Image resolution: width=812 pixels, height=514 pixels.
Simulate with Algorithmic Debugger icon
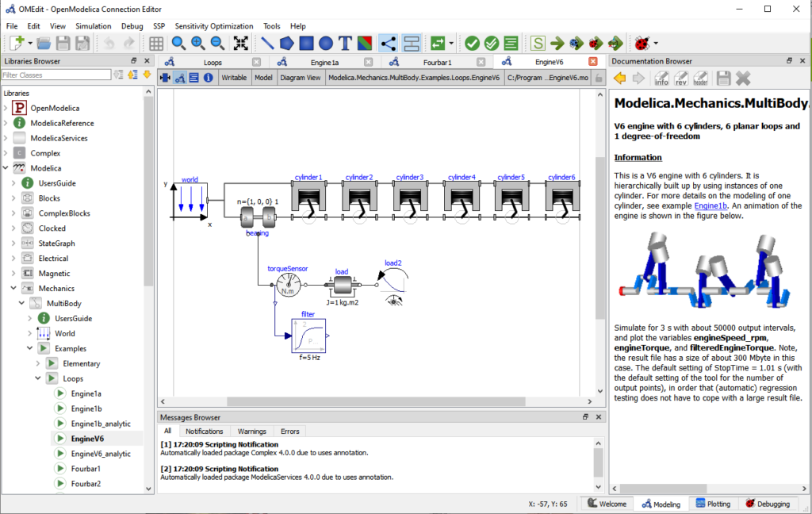click(596, 44)
